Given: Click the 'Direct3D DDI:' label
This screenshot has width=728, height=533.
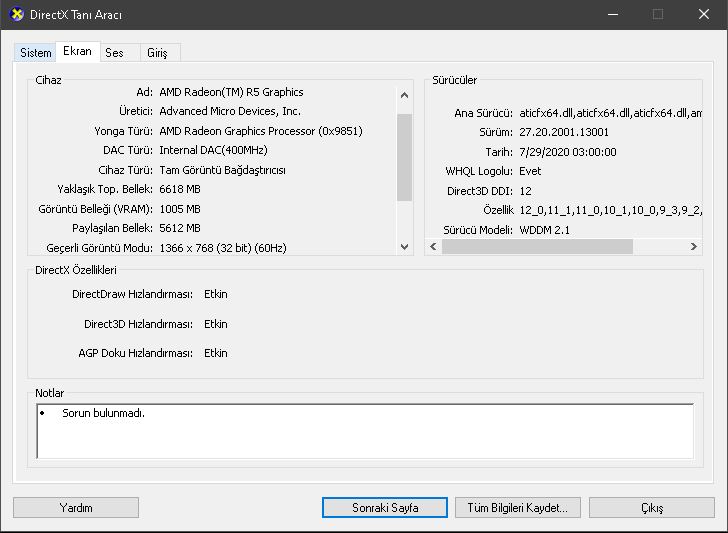Looking at the screenshot, I should [480, 191].
